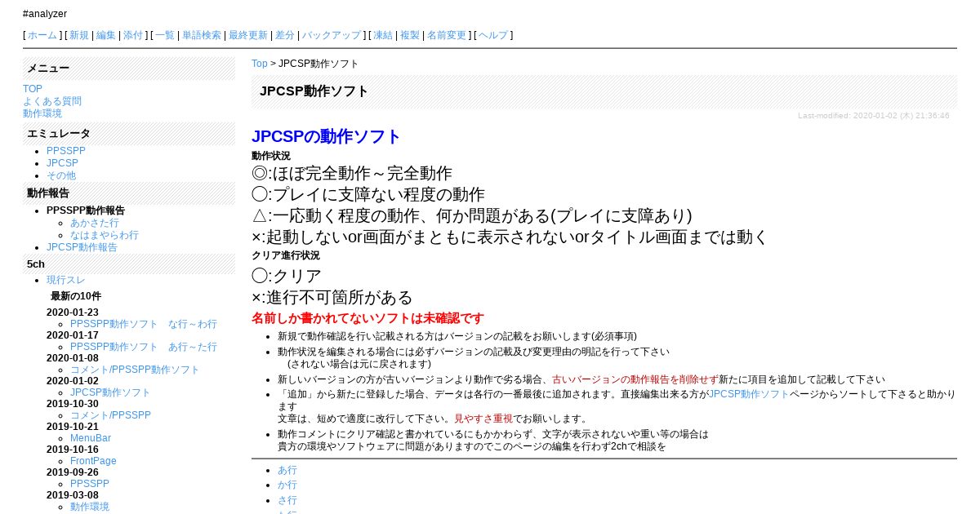
Task: Open recent entry コメント/PPSSPP dated 2019-10-30
Action: click(110, 415)
